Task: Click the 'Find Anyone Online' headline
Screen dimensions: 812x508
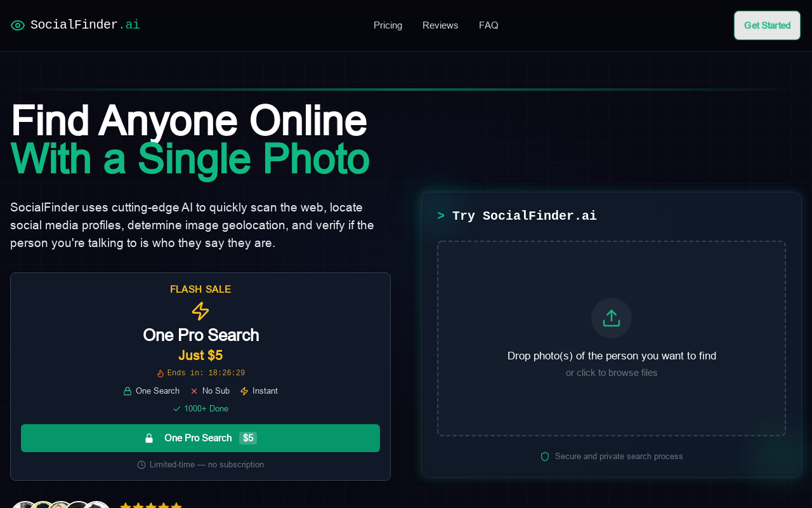Action: [188, 121]
